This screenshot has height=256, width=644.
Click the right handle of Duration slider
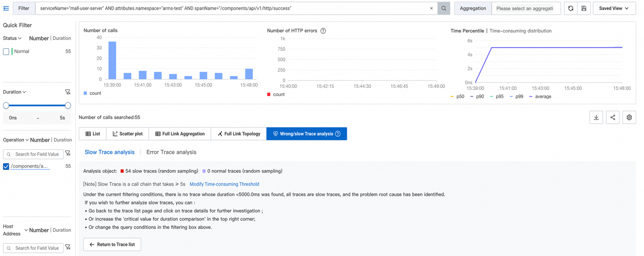coord(68,106)
